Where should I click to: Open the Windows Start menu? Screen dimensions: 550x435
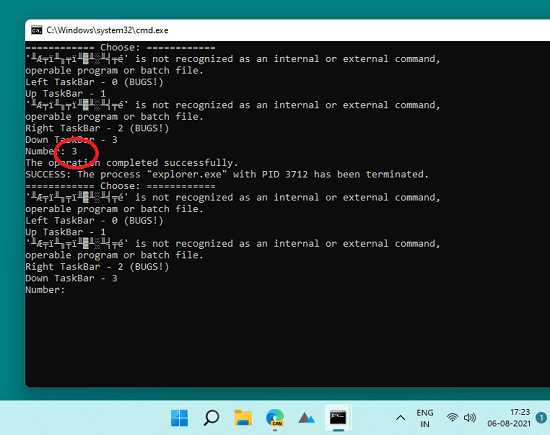click(180, 418)
